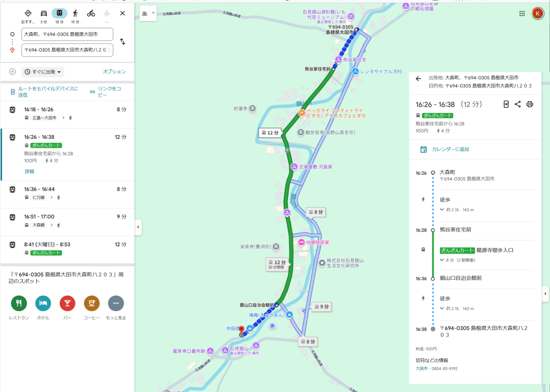Send route to mobile device
The height and width of the screenshot is (392, 550).
click(x=44, y=92)
